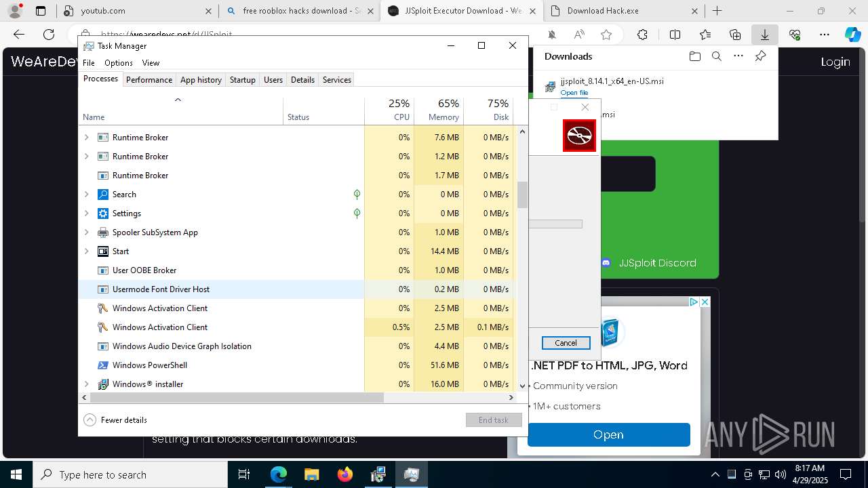The height and width of the screenshot is (488, 868).
Task: Search downloads with the magnifier icon
Action: pos(716,56)
